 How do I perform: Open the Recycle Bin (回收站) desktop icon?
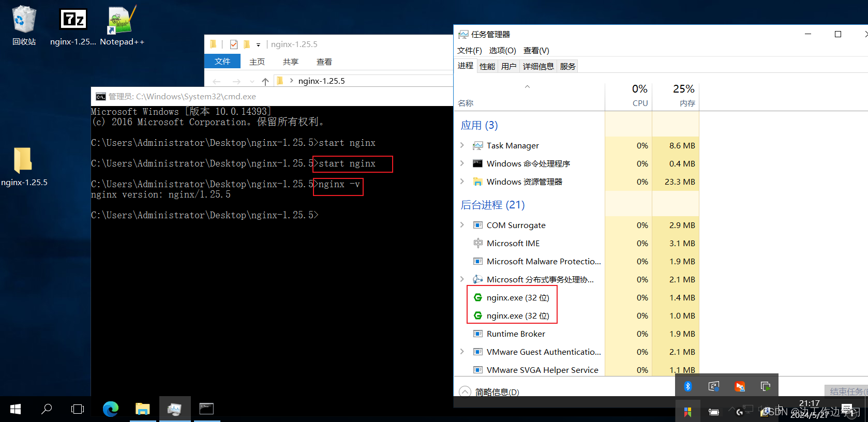(24, 26)
